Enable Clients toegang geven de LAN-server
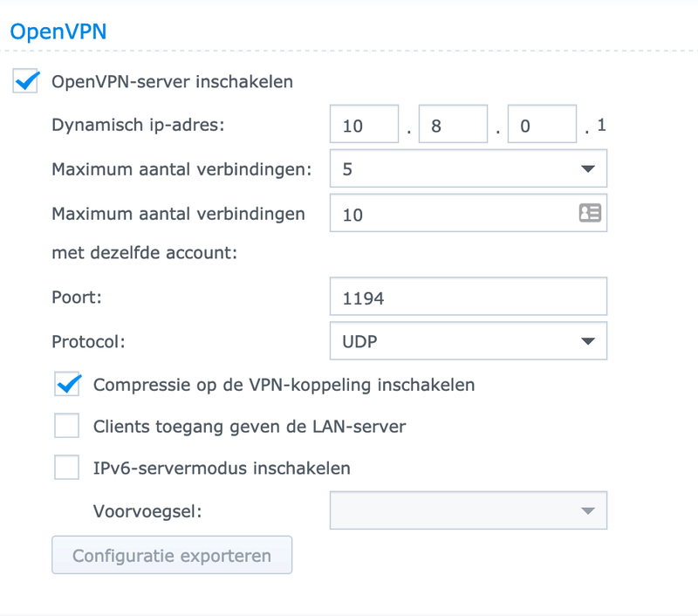The image size is (698, 616). (67, 427)
